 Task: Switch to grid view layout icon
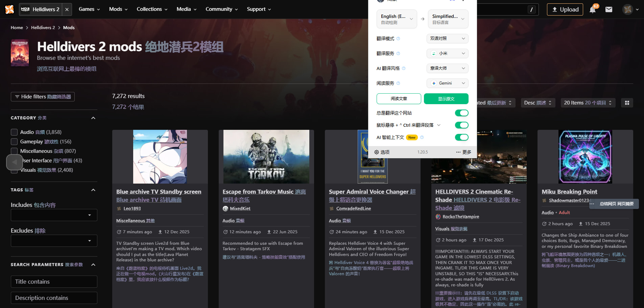(627, 103)
